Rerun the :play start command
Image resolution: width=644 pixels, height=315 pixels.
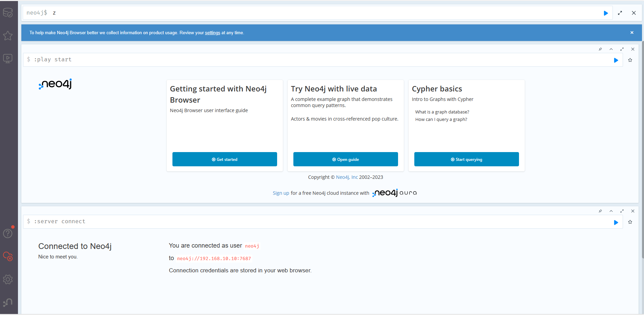[x=616, y=60]
